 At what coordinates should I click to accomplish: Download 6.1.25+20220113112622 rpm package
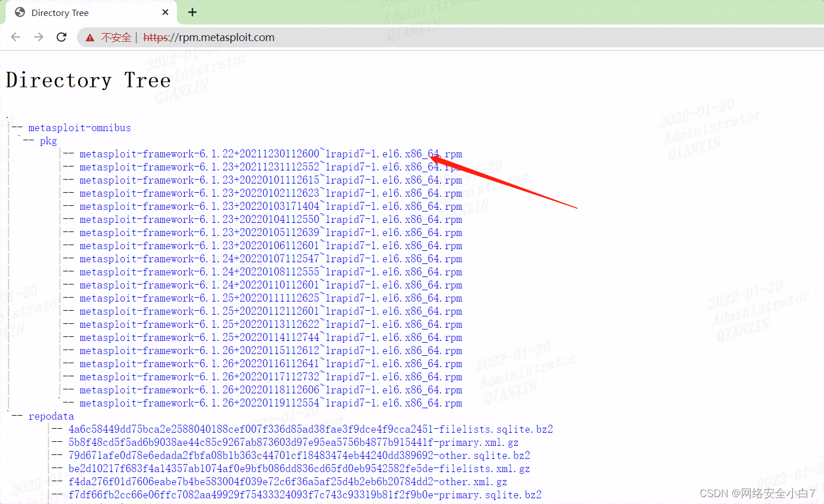coord(271,324)
